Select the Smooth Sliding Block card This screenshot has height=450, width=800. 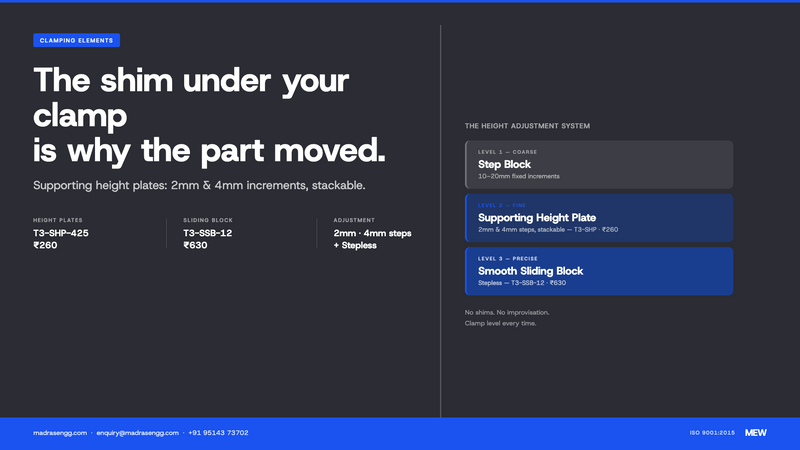599,271
